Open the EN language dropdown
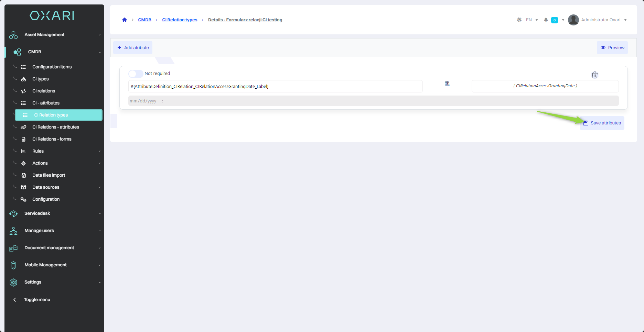The image size is (644, 332). click(x=532, y=20)
